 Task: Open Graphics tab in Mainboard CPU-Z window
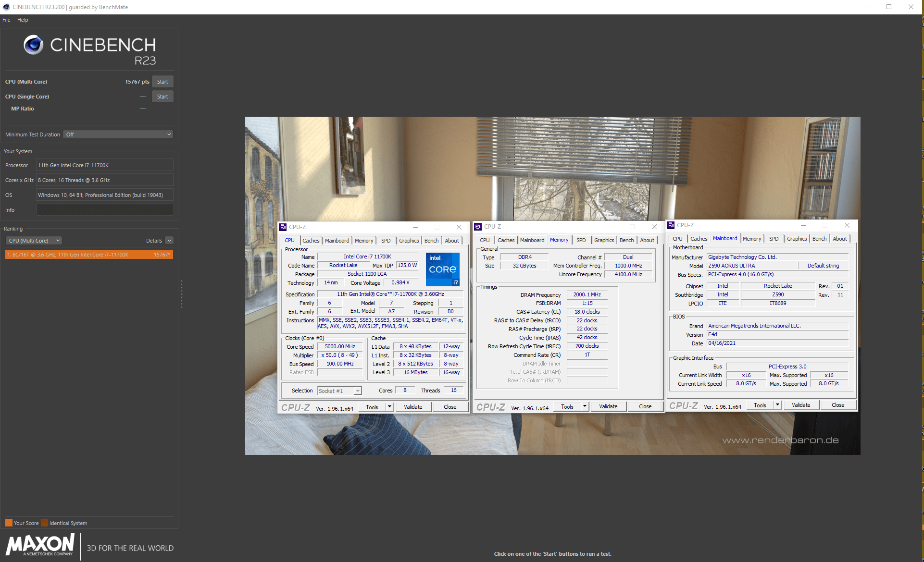click(797, 239)
